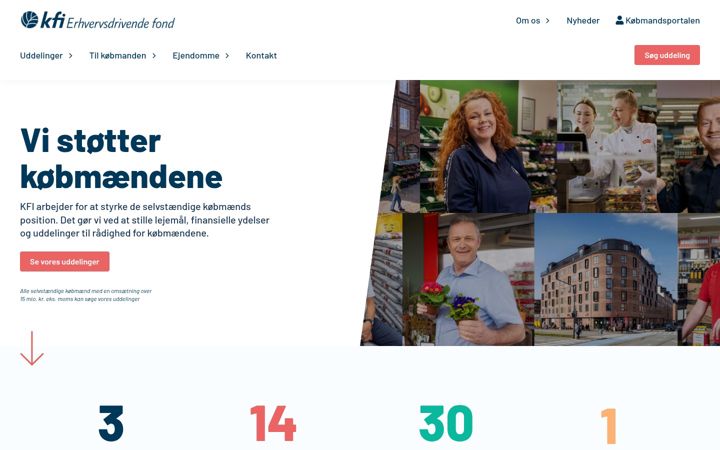Click the Søg uddeling button
Viewport: 720px width, 450px height.
point(667,55)
